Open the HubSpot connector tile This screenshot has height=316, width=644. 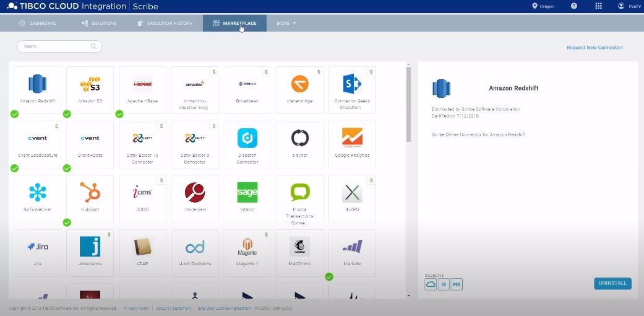90,199
